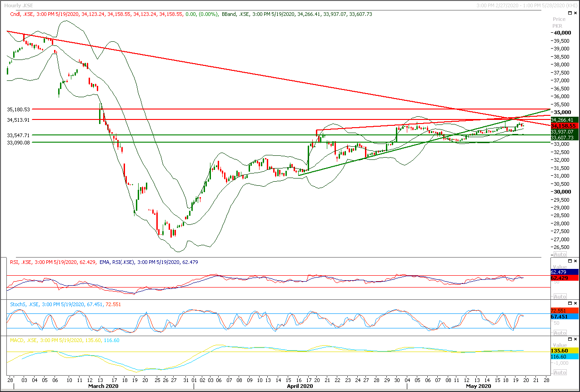This screenshot has width=580, height=392.
Task: Maximize the RSI indicator panel
Action: tap(570, 261)
